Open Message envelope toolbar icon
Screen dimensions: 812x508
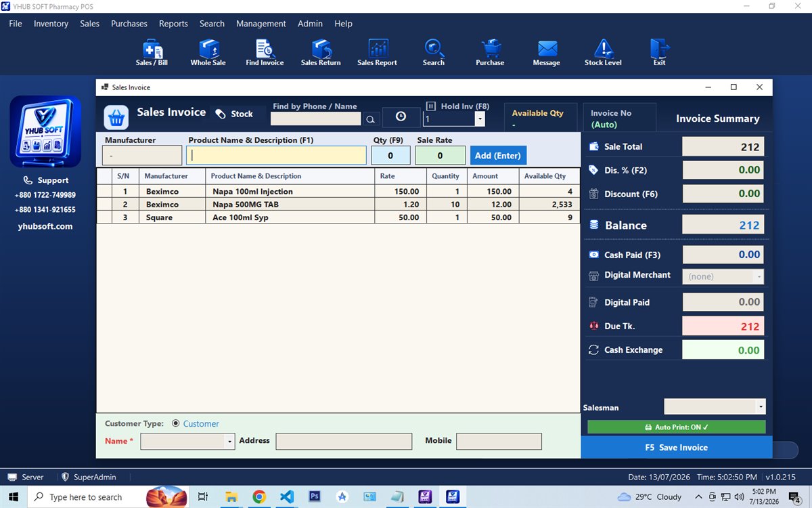[x=546, y=52]
